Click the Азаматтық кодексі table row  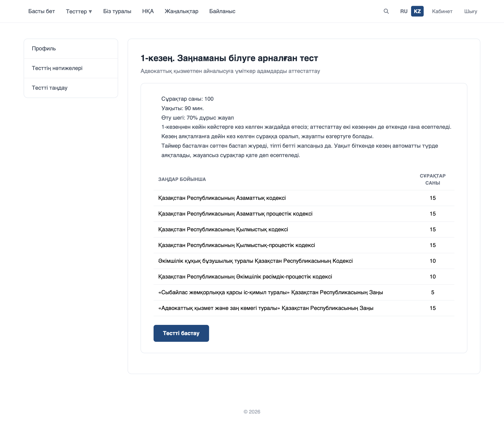(x=304, y=198)
